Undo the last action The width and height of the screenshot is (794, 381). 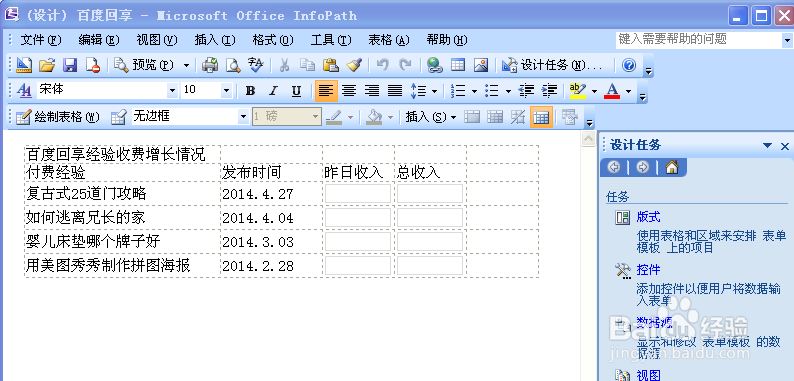(x=382, y=65)
